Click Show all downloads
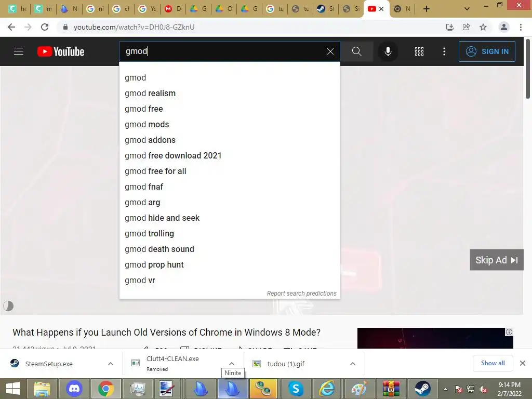The height and width of the screenshot is (399, 532). [493, 363]
